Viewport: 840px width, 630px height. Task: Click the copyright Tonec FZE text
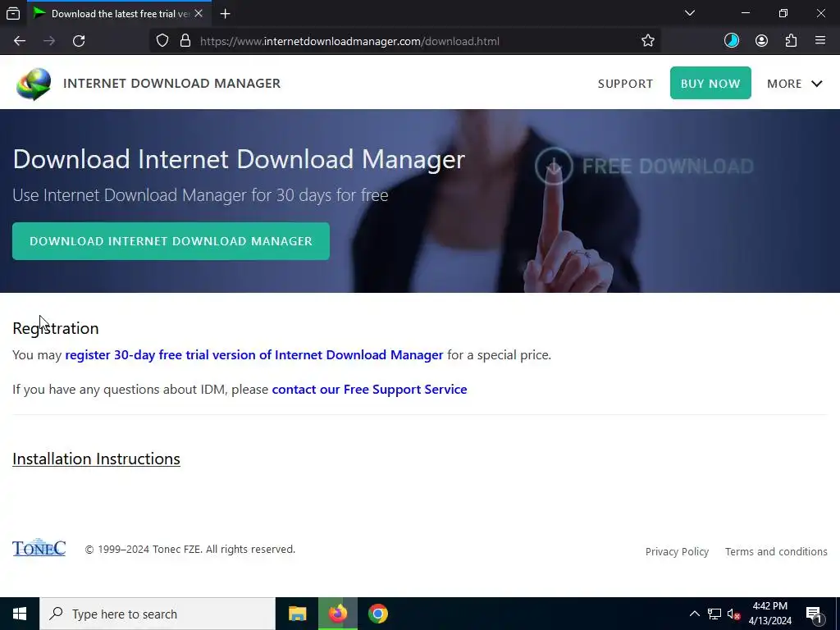coord(190,550)
